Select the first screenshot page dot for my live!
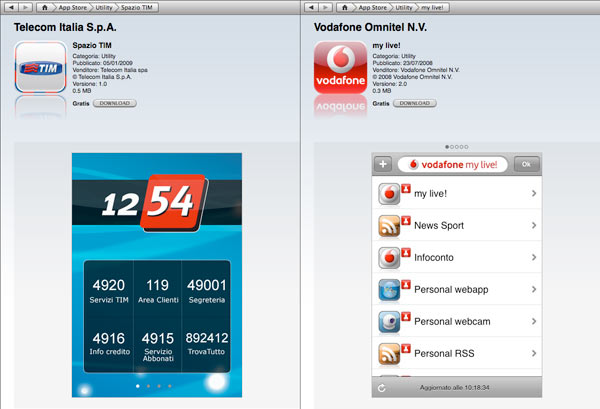 click(447, 147)
